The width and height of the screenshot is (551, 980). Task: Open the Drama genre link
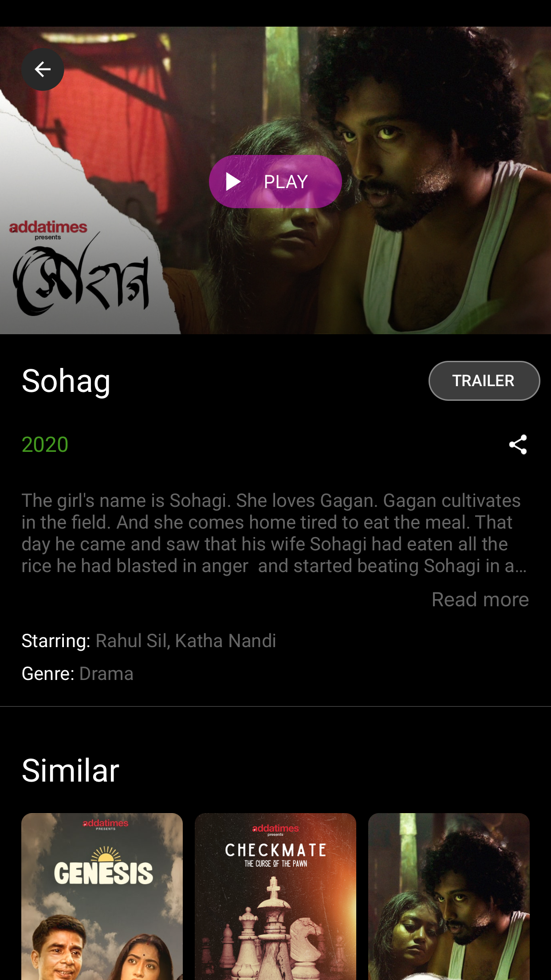106,674
